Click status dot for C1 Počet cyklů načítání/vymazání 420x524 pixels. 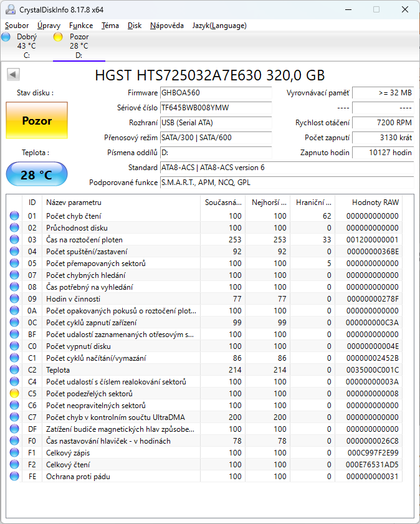point(14,358)
